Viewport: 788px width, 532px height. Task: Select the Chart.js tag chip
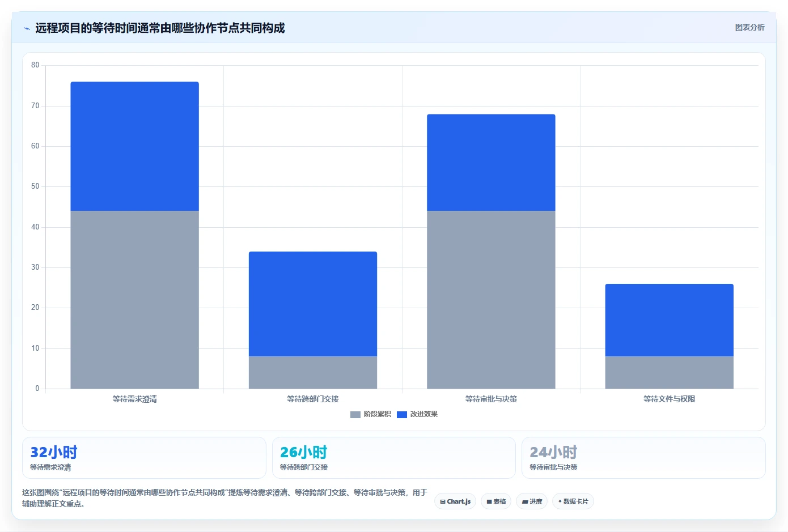point(455,501)
